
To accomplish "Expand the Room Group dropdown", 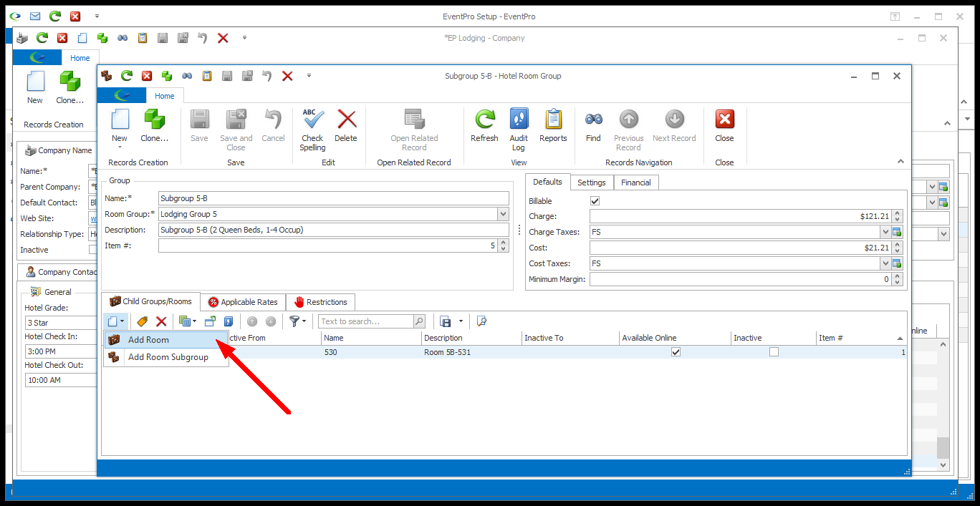I will pos(503,214).
